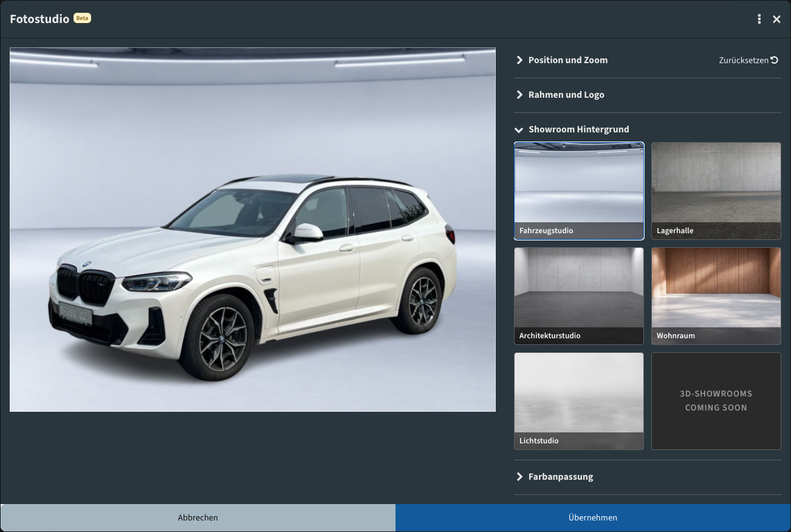Expand the Position und Zoom section
Viewport: 791px width, 532px height.
(x=562, y=60)
